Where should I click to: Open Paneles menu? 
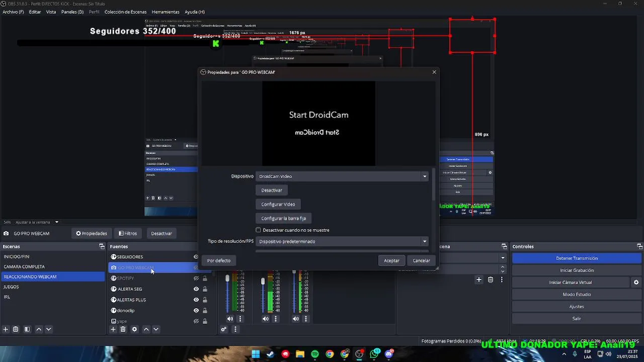click(72, 12)
